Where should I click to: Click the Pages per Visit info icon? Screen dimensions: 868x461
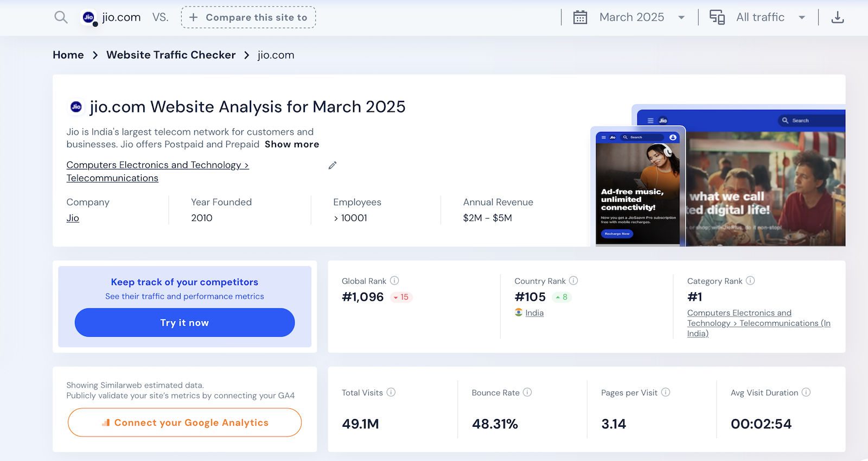point(666,392)
